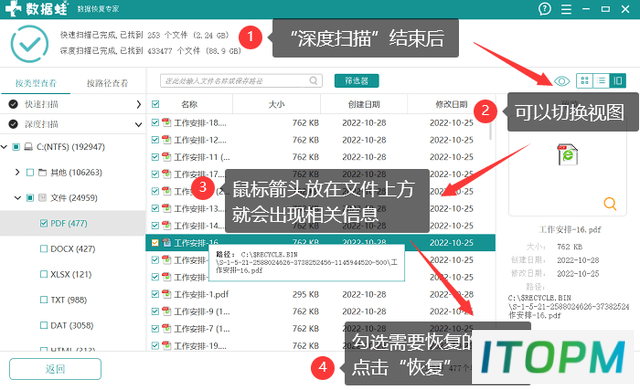This screenshot has width=640, height=390.
Task: Check the 其他 (106263) checkbox
Action: pos(30,172)
